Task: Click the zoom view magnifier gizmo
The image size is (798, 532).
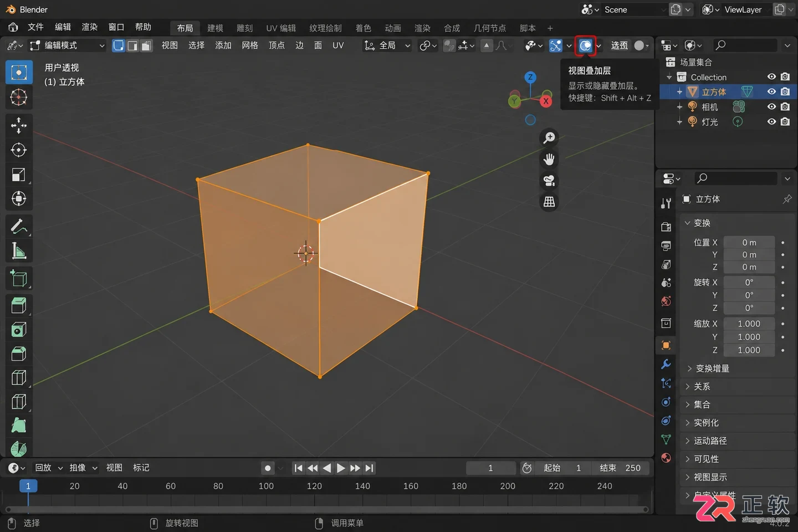Action: coord(549,137)
